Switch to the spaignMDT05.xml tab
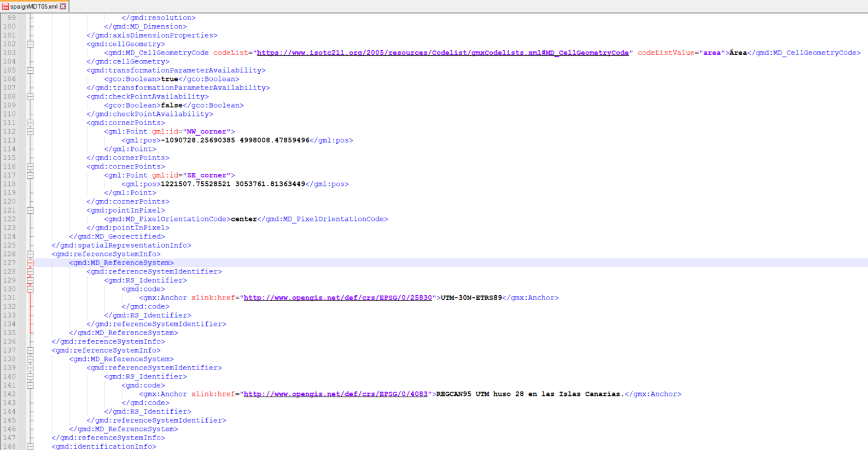 (x=34, y=7)
